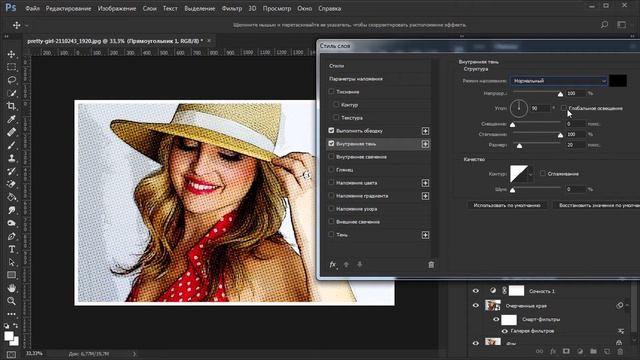Click the black inner shadow color swatch
Screen dimensions: 640x360
pyautogui.click(x=618, y=80)
